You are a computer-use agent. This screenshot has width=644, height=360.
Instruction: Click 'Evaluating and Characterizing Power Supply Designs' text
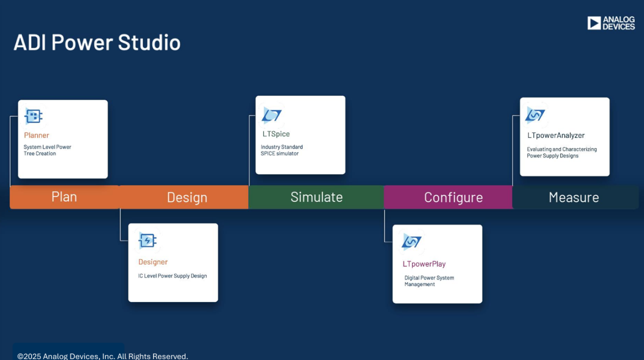[x=562, y=153]
